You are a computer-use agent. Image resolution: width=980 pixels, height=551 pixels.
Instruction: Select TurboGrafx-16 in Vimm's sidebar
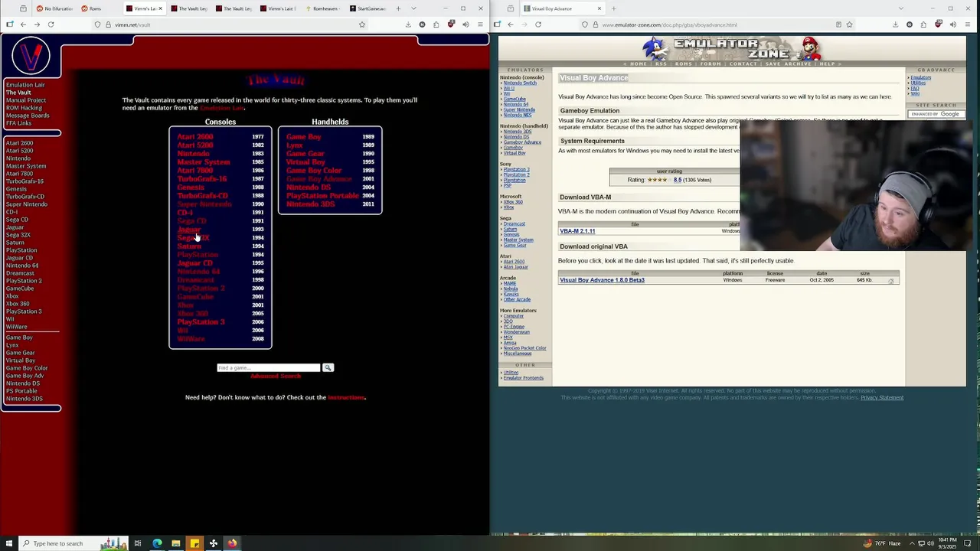point(24,181)
